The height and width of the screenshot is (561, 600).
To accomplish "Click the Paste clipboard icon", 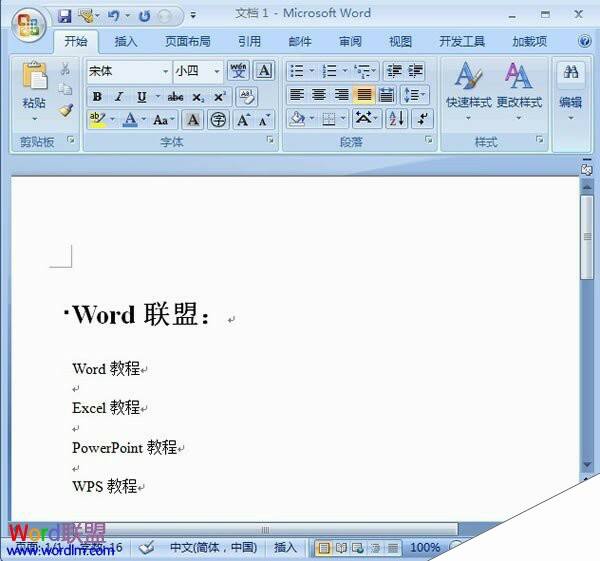I will [x=34, y=76].
